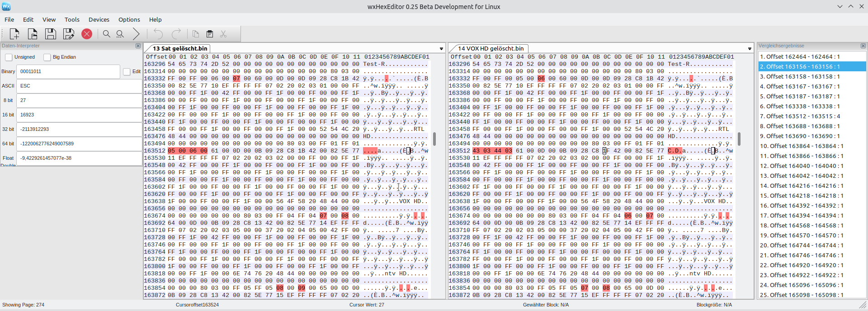
Task: Click the Copy toolbar icon
Action: tap(196, 34)
